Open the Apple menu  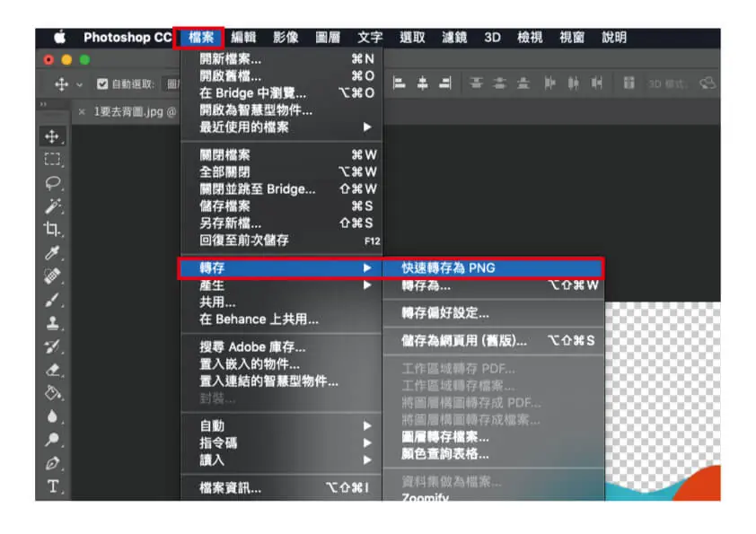click(60, 37)
